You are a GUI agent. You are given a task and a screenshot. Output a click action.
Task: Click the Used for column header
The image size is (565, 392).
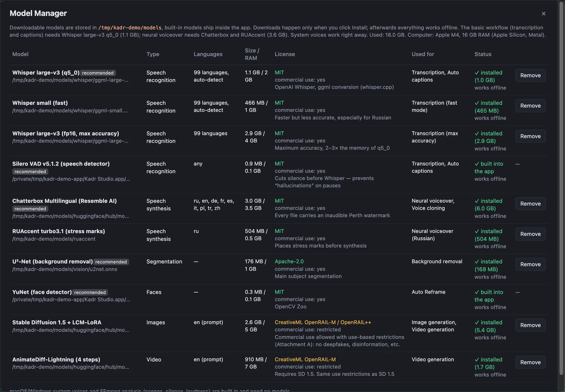pyautogui.click(x=423, y=54)
